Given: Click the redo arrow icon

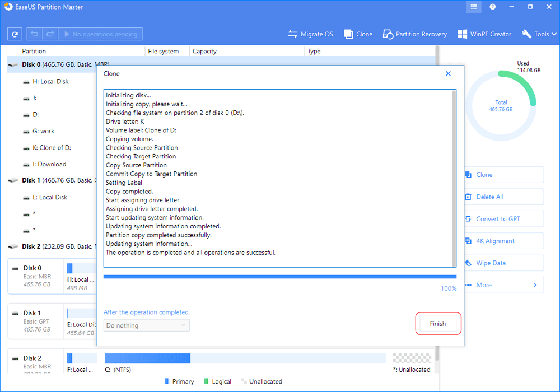Looking at the screenshot, I should (50, 34).
